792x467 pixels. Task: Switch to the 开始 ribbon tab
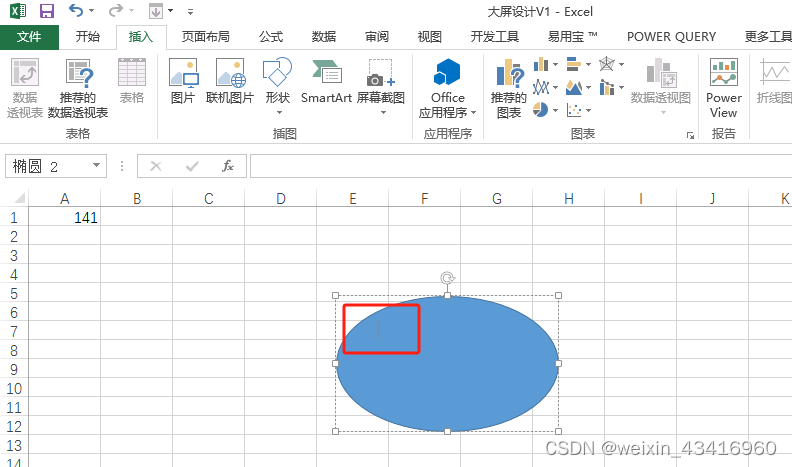[87, 37]
